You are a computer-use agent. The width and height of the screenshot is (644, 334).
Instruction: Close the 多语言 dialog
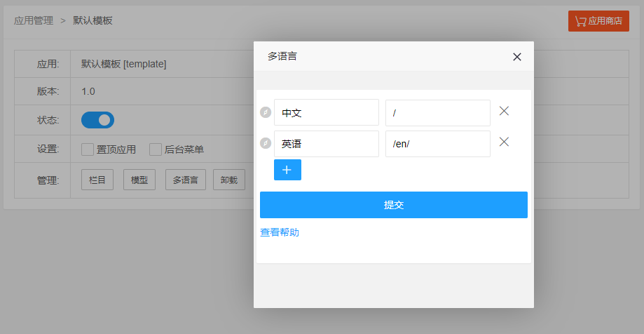(517, 57)
